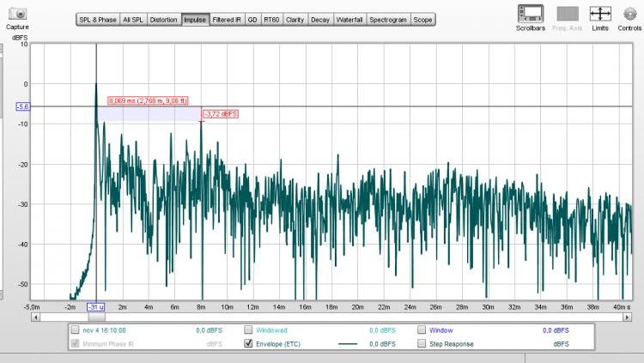Open the graph Limits icon

(x=600, y=14)
